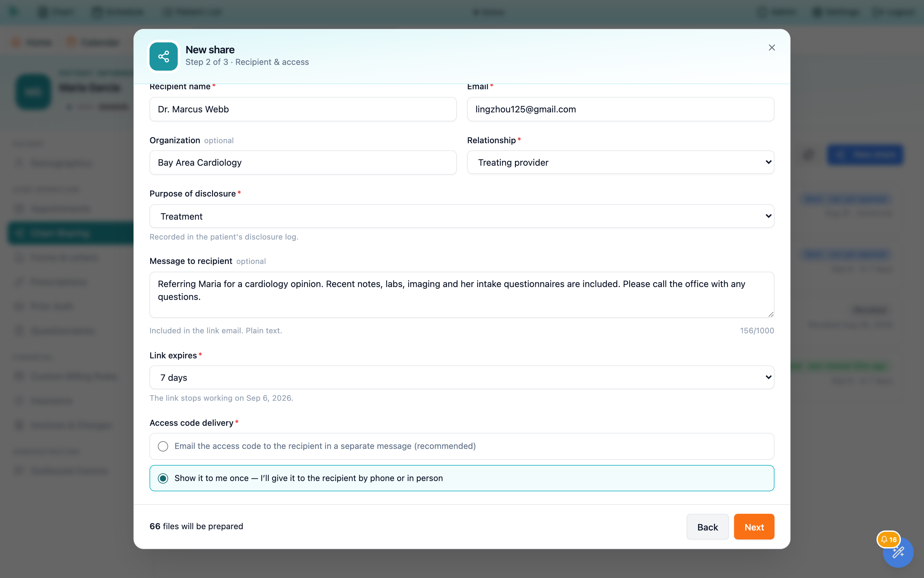Open the Relationship dropdown
This screenshot has width=924, height=578.
tap(620, 162)
